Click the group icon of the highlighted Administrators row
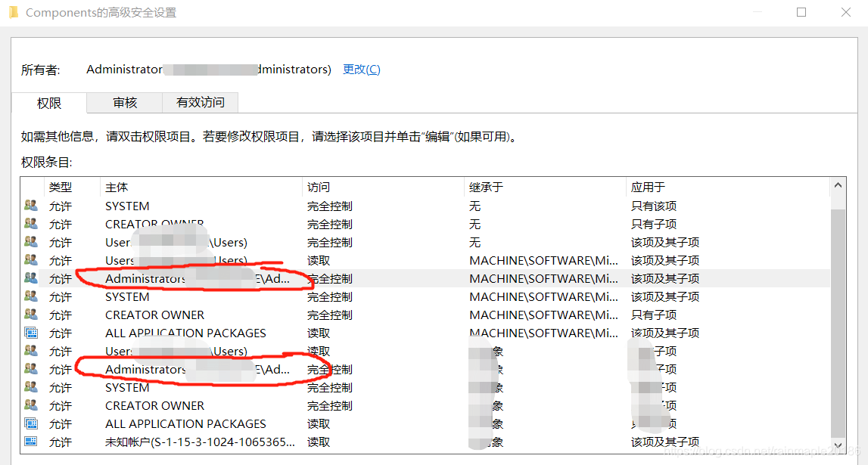Viewport: 868px width, 465px height. (31, 278)
